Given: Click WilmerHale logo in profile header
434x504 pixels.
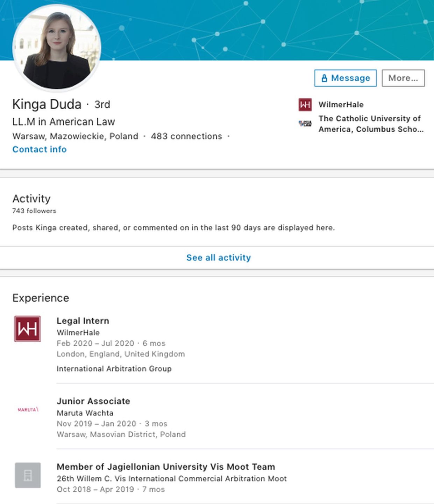Looking at the screenshot, I should click(305, 105).
